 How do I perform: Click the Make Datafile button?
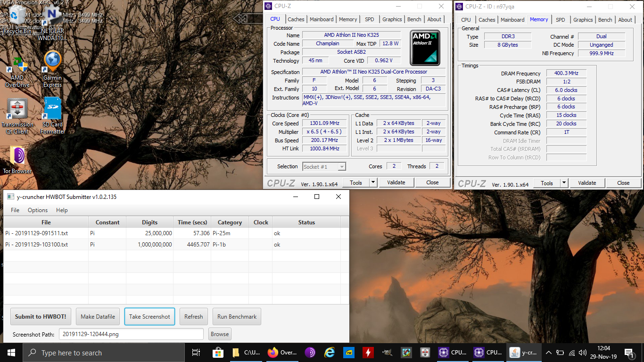click(x=98, y=317)
